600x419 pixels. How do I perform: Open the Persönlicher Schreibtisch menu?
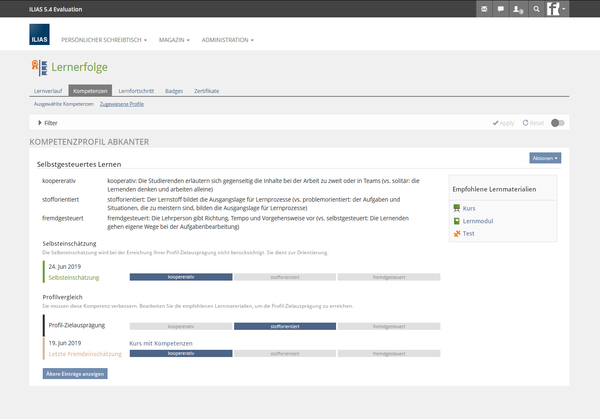tap(104, 40)
